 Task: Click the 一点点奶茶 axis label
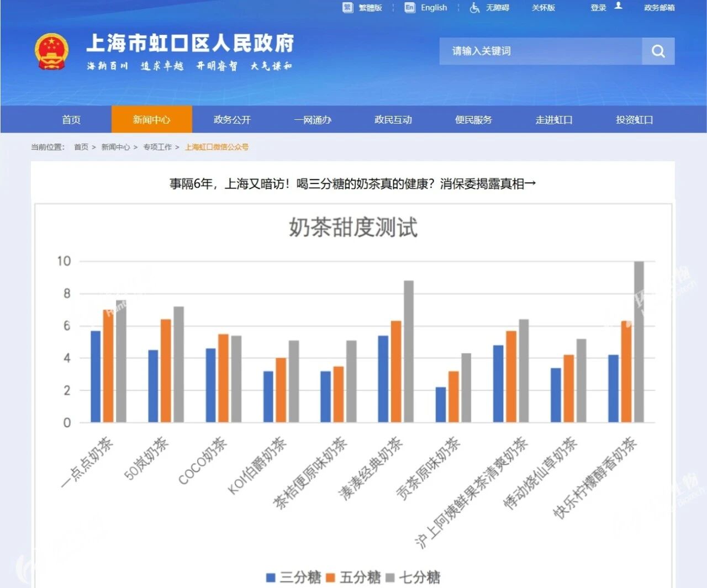[88, 462]
